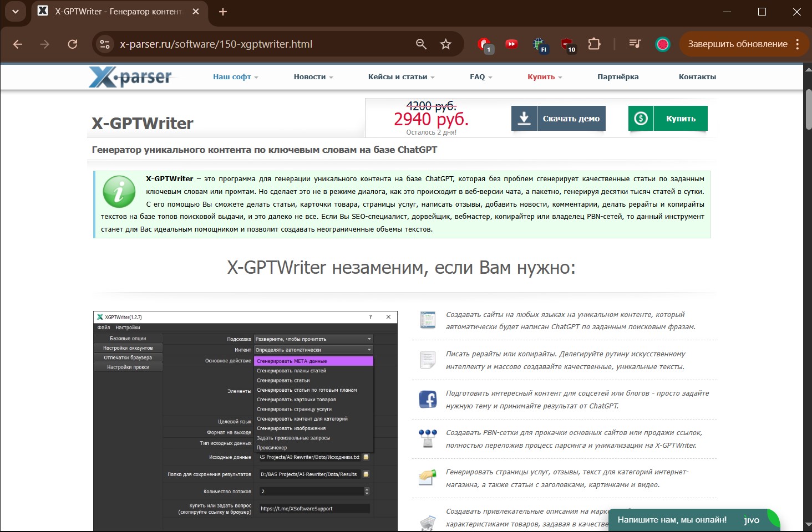Click the red YouTube extension icon
812x532 pixels.
click(511, 44)
